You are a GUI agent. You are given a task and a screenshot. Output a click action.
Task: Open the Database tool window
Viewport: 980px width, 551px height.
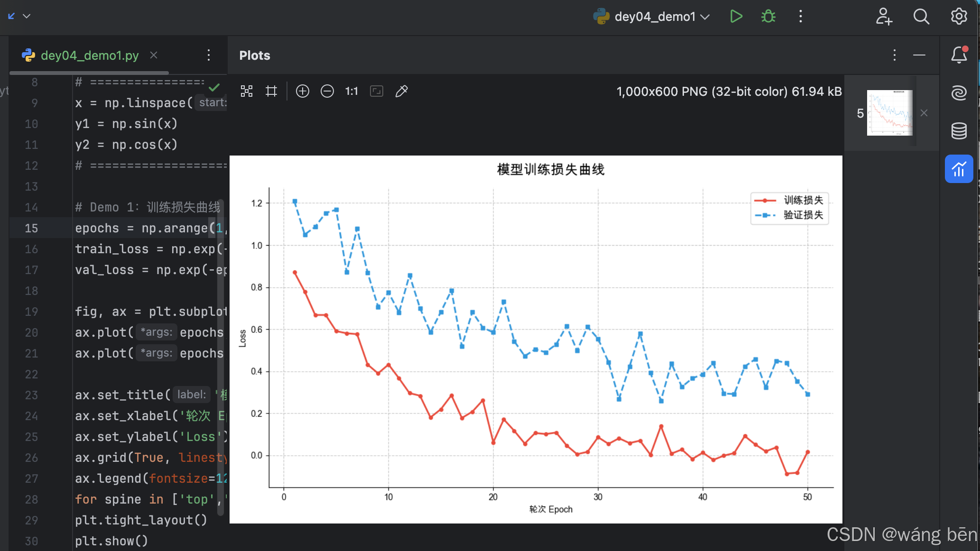pyautogui.click(x=959, y=130)
